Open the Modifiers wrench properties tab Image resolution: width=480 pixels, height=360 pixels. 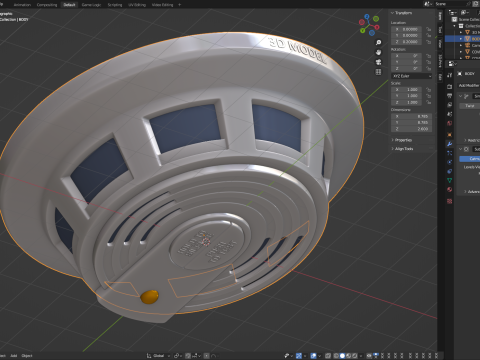[x=449, y=144]
